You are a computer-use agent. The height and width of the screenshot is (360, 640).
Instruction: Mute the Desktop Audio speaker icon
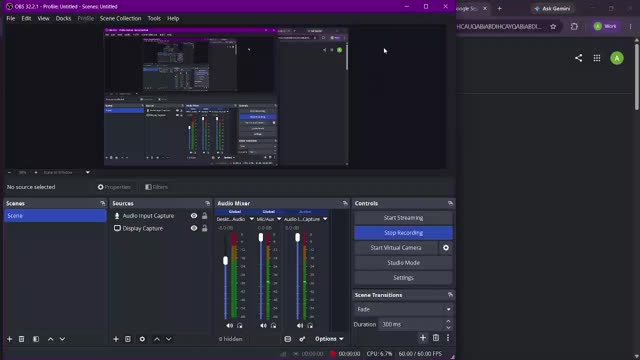pos(229,326)
